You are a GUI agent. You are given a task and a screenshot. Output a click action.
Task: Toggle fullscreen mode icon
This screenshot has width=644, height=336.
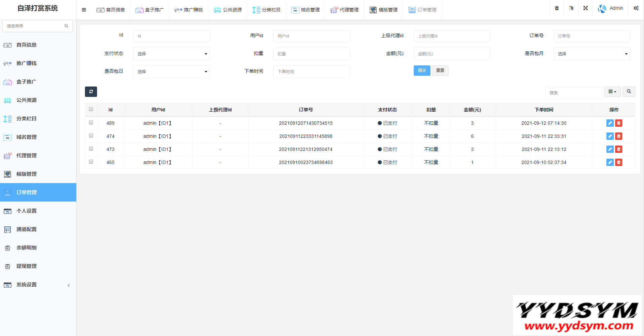pyautogui.click(x=586, y=8)
